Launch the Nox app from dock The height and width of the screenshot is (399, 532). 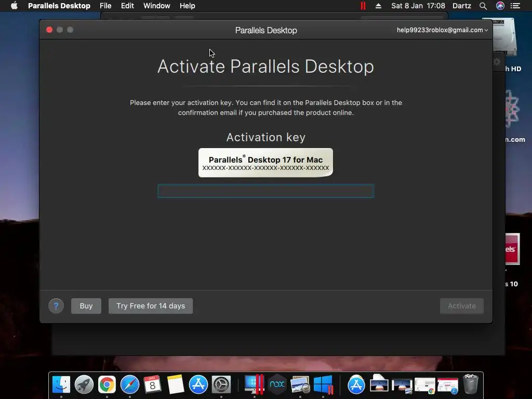pyautogui.click(x=277, y=384)
